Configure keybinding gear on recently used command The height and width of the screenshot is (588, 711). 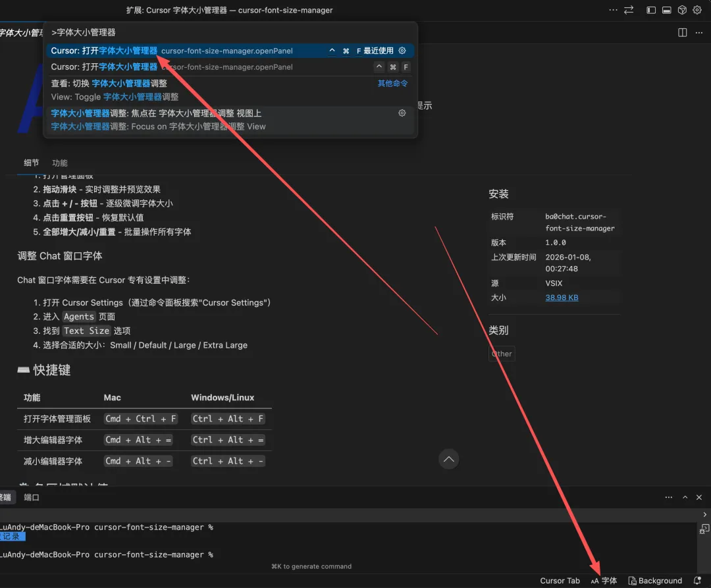click(402, 50)
